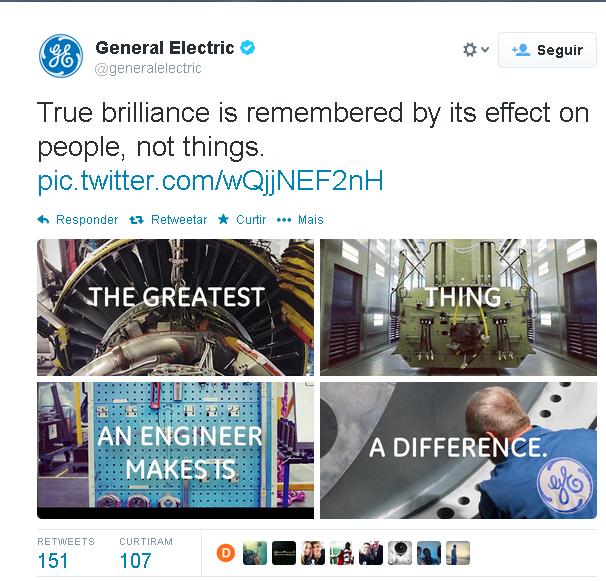View the 107 curtiram likes count
606x581 pixels.
[135, 561]
